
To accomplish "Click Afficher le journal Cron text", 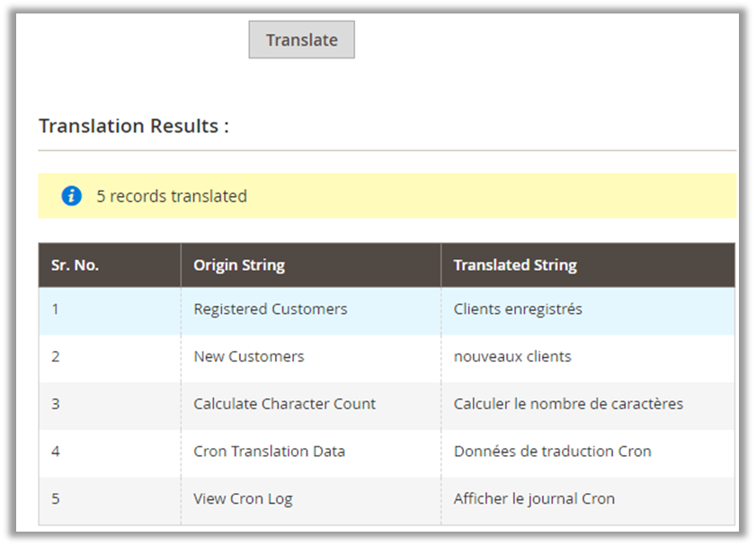I will coord(534,498).
